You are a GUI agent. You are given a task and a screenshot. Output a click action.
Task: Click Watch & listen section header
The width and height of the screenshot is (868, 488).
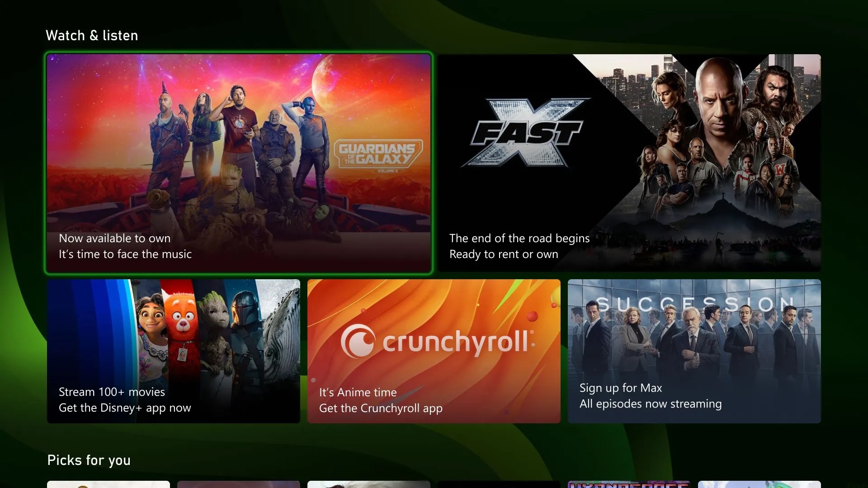pyautogui.click(x=92, y=35)
